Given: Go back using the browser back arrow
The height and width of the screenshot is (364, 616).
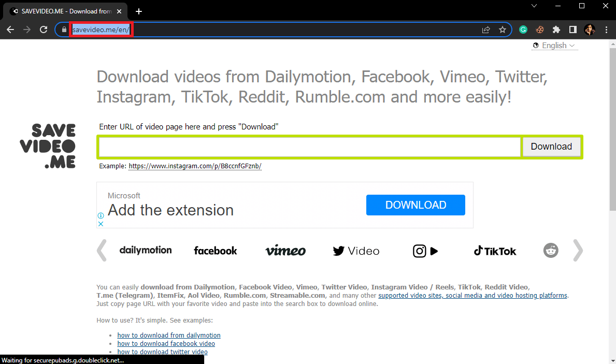Looking at the screenshot, I should click(10, 30).
